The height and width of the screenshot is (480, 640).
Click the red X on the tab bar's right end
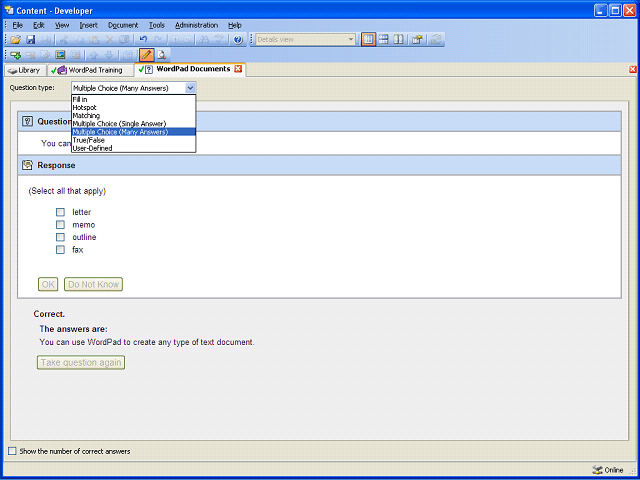coord(633,69)
